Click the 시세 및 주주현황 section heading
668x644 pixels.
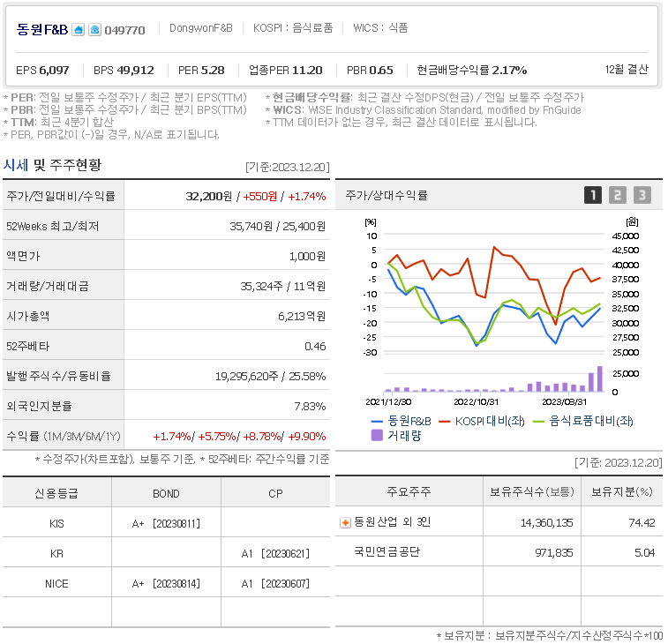(52, 165)
